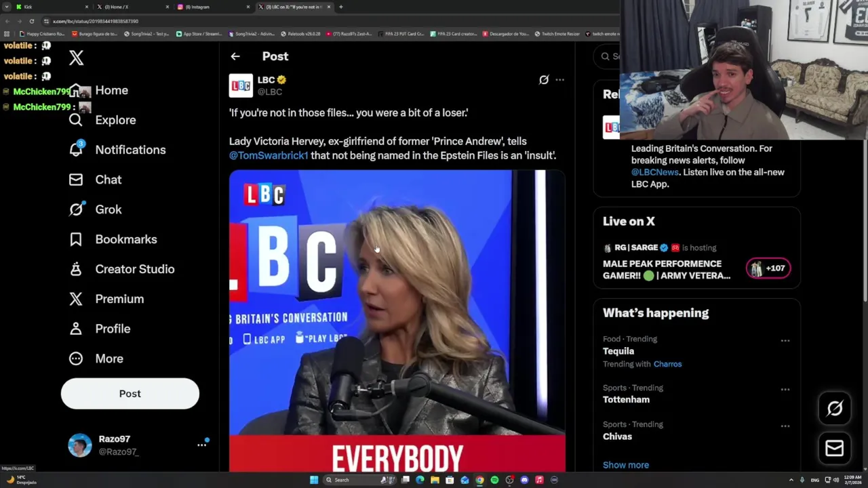The width and height of the screenshot is (868, 488).
Task: Go back with the Post arrow
Action: coord(235,57)
